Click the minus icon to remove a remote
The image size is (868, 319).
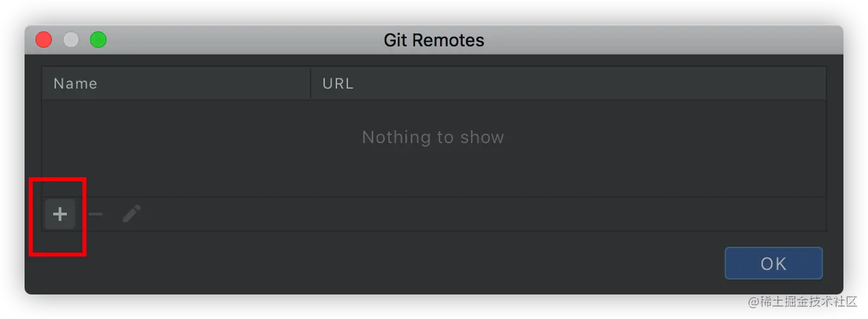(96, 214)
